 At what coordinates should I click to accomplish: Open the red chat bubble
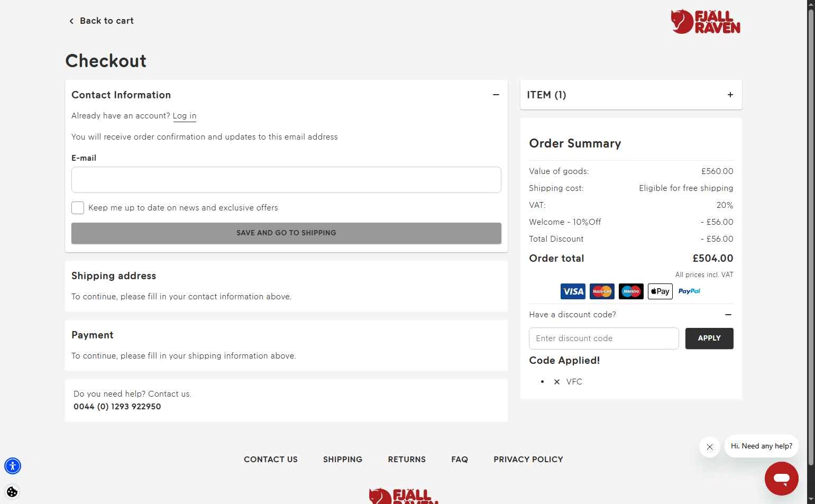pos(782,479)
